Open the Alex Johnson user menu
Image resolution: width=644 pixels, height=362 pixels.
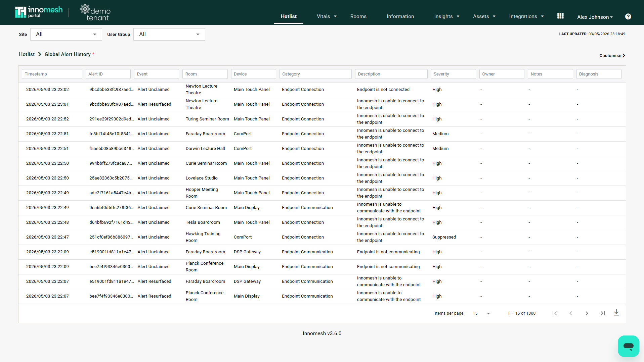[595, 17]
